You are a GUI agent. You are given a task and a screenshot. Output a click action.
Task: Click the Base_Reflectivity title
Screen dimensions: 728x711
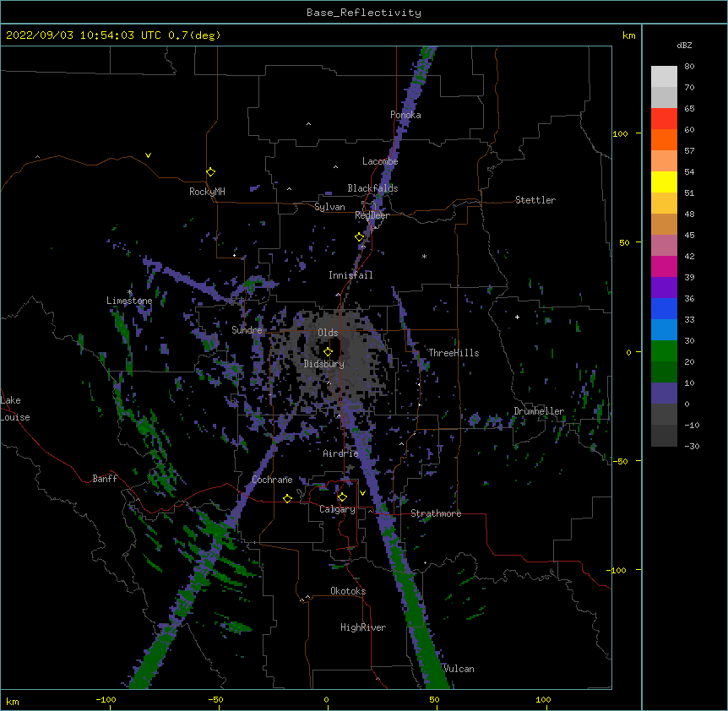[364, 13]
